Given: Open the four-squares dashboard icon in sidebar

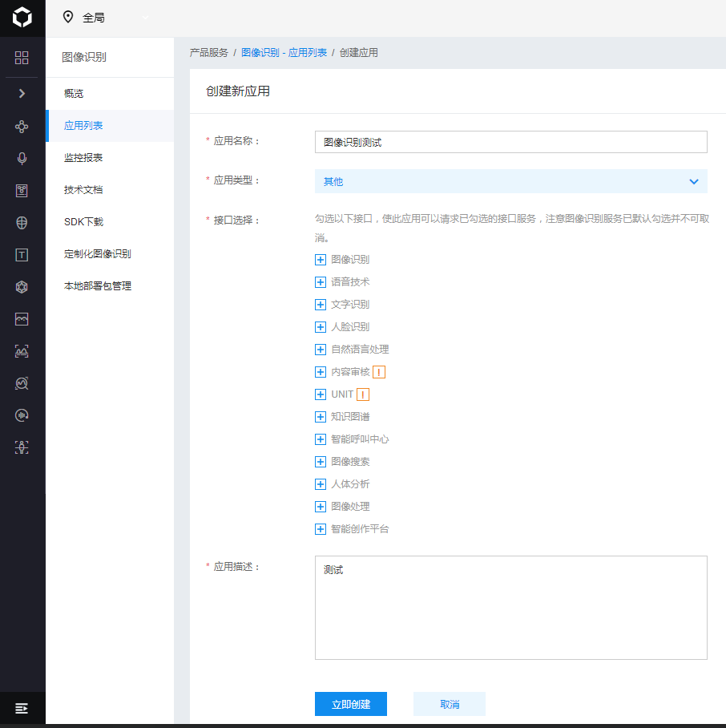Looking at the screenshot, I should click(22, 58).
